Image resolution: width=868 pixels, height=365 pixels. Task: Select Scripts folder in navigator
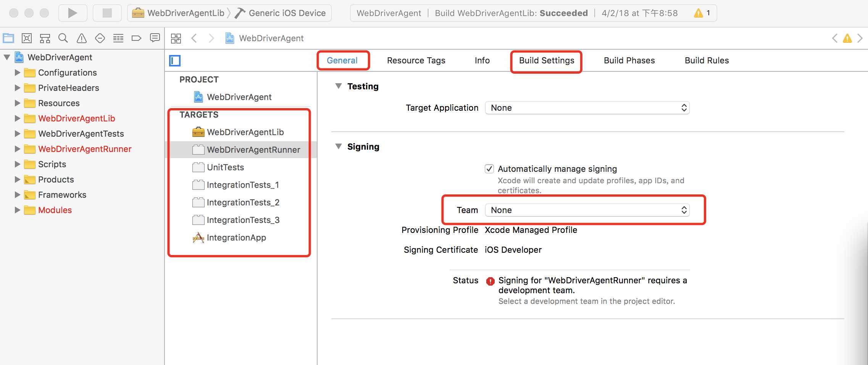(x=45, y=164)
